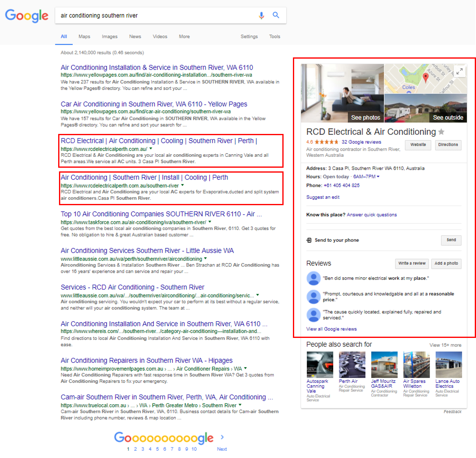The image size is (476, 458).
Task: Click Add a photo button
Action: (446, 264)
